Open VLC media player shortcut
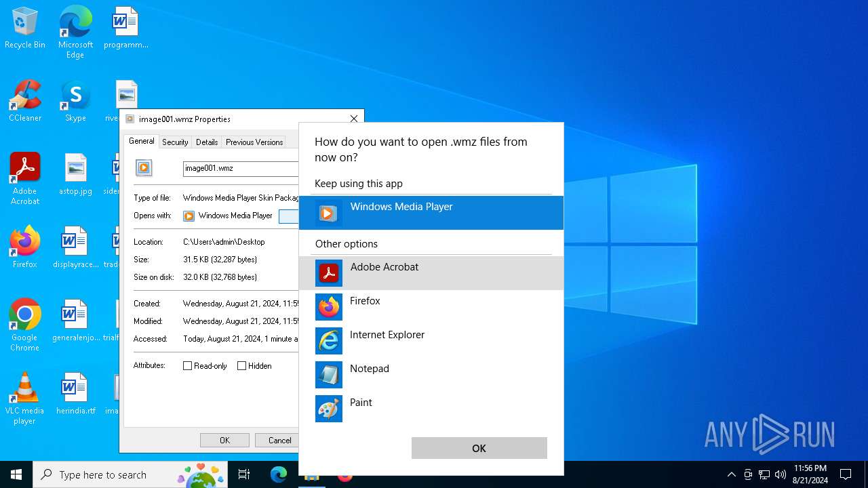 coord(25,399)
